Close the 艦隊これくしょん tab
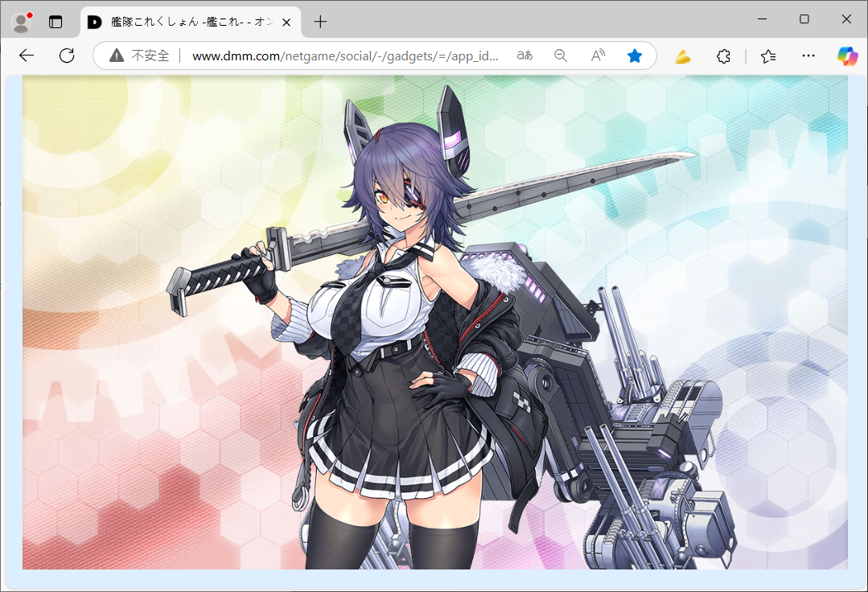868x592 pixels. (286, 23)
